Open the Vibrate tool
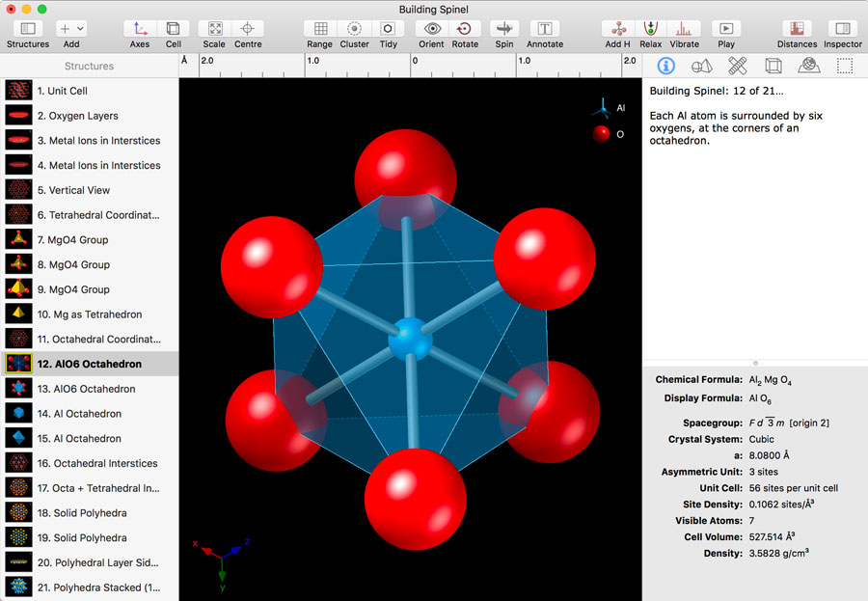Screen dimensions: 868x601 [x=684, y=29]
